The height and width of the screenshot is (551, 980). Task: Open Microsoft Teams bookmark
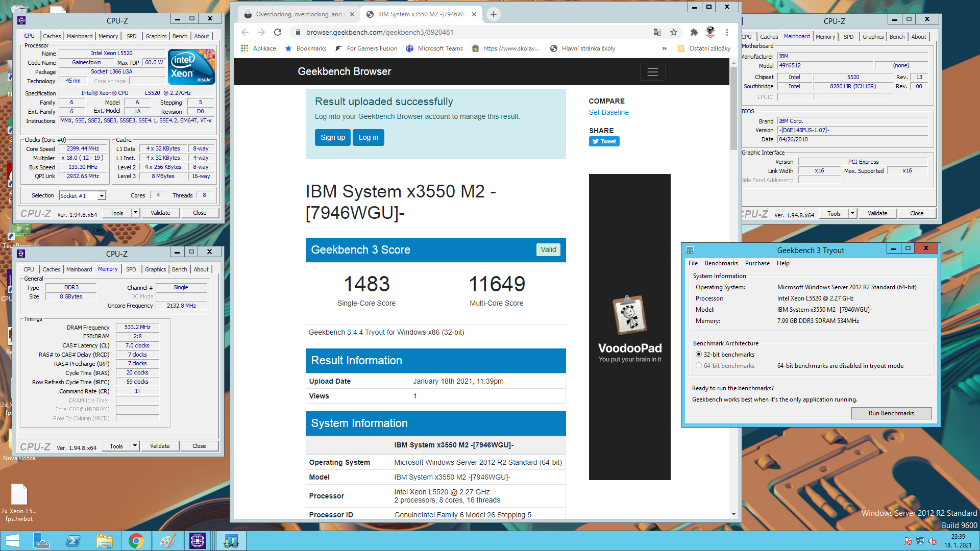(434, 48)
